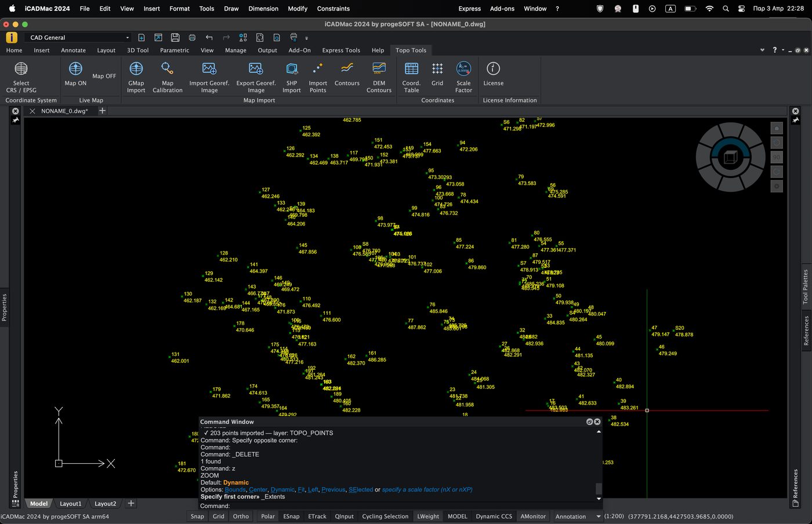Generate Contours from the ribbon
Viewport: 812px width, 524px height.
click(347, 74)
